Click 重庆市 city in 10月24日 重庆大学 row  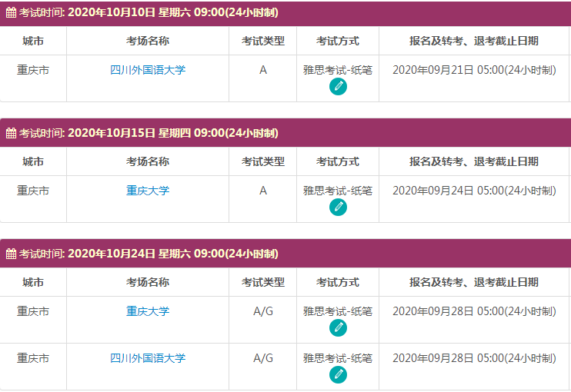point(33,311)
